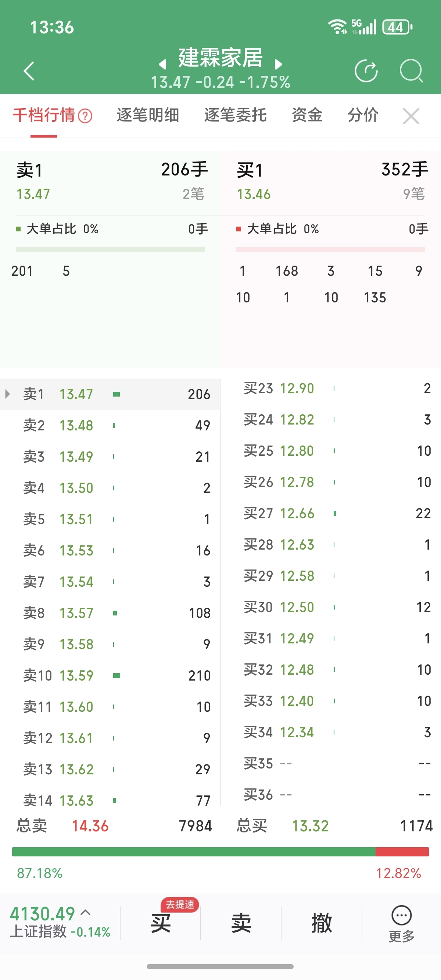Select the 资金 tab

tap(307, 115)
